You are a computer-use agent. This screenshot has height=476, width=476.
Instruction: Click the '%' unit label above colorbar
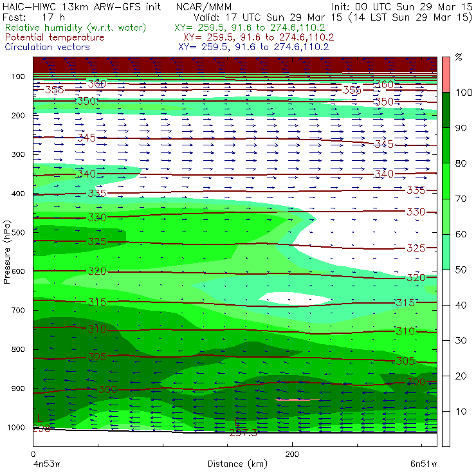coord(459,57)
